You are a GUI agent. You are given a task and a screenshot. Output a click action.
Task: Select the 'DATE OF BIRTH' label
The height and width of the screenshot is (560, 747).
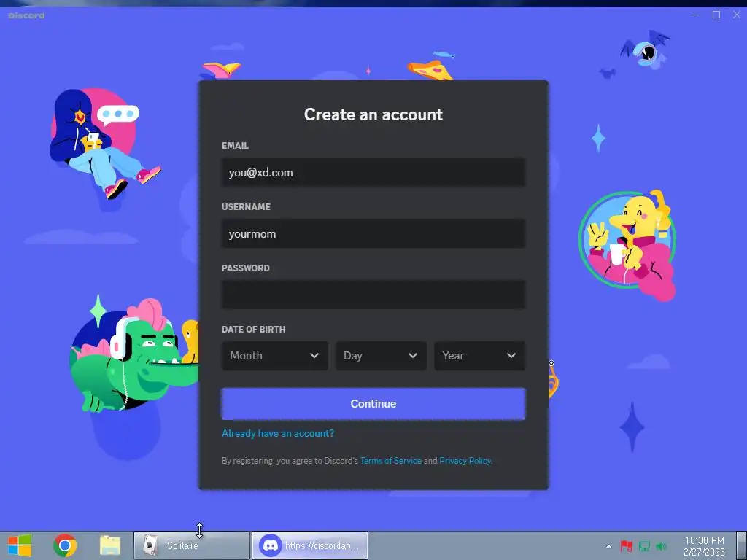[x=253, y=330]
